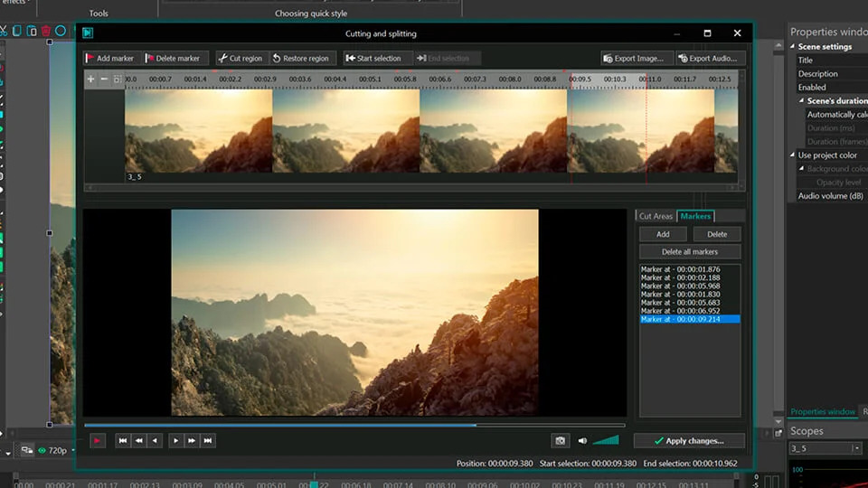Adjust the green volume level slider
The height and width of the screenshot is (488, 868).
coord(606,440)
